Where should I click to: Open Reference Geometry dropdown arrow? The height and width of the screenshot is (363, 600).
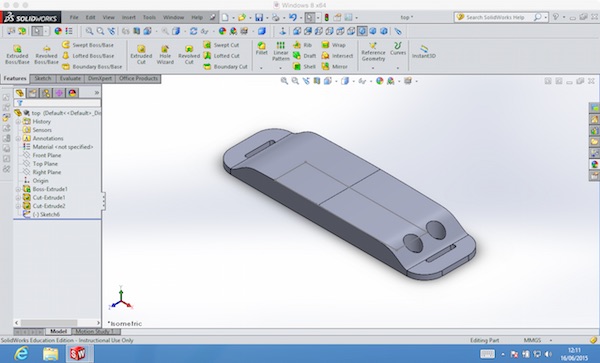(373, 68)
